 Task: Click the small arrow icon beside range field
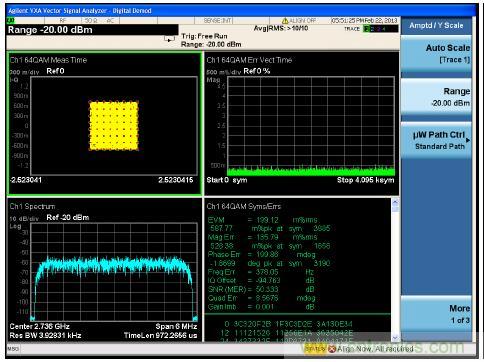pos(170,39)
